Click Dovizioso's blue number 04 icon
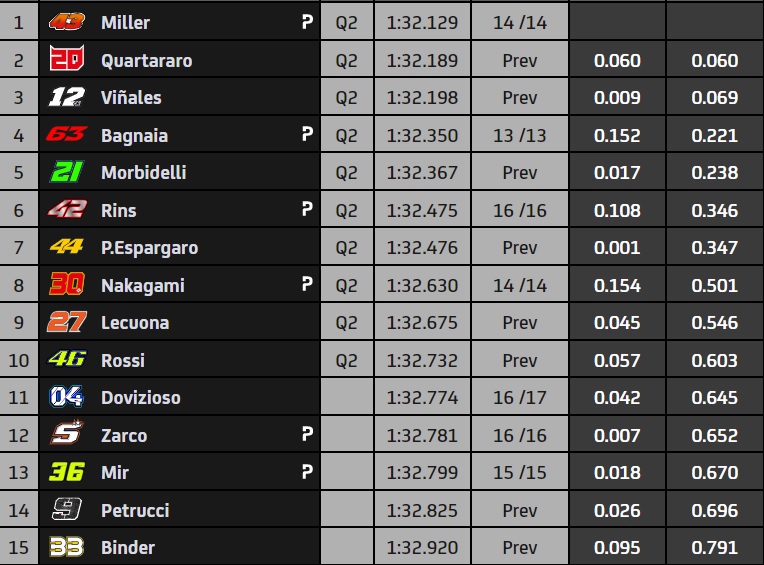 point(67,397)
